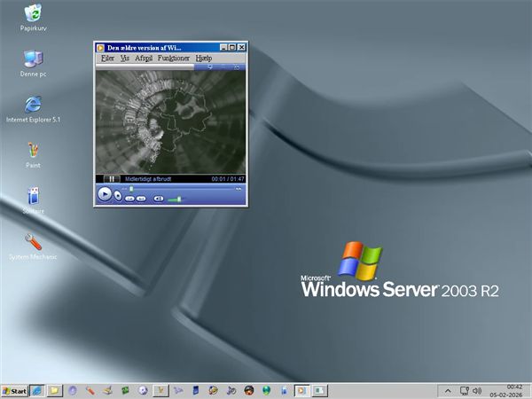Open the Papirkurv recycle bin icon

click(x=33, y=18)
